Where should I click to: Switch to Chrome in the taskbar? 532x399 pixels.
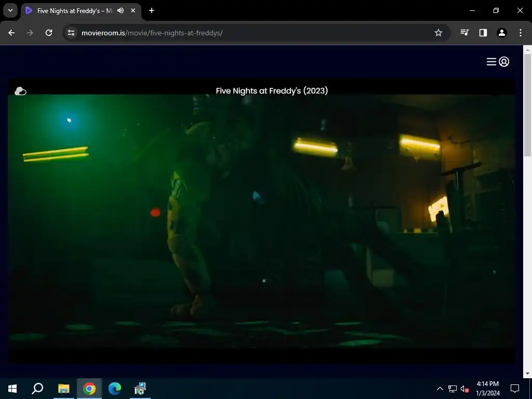tap(89, 389)
